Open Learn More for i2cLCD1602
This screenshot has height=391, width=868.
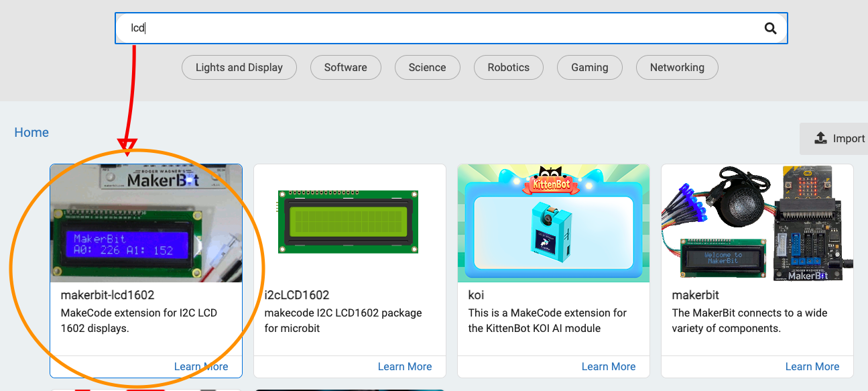405,366
